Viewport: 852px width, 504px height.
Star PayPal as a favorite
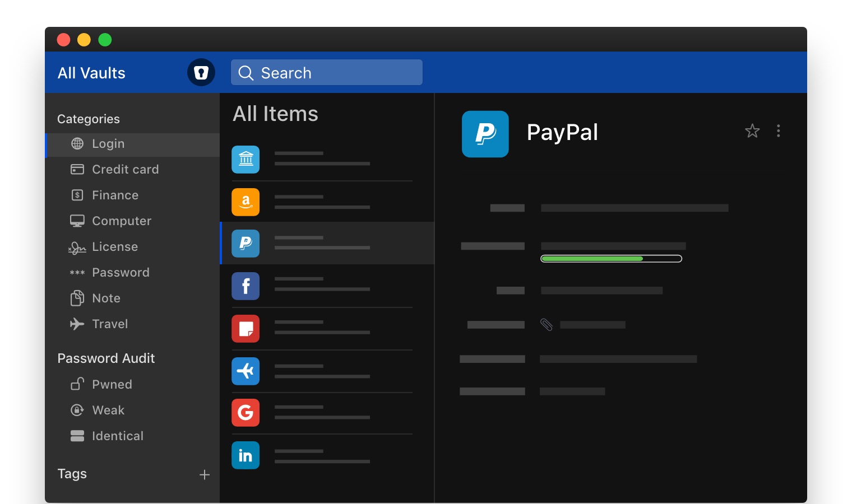pyautogui.click(x=752, y=131)
